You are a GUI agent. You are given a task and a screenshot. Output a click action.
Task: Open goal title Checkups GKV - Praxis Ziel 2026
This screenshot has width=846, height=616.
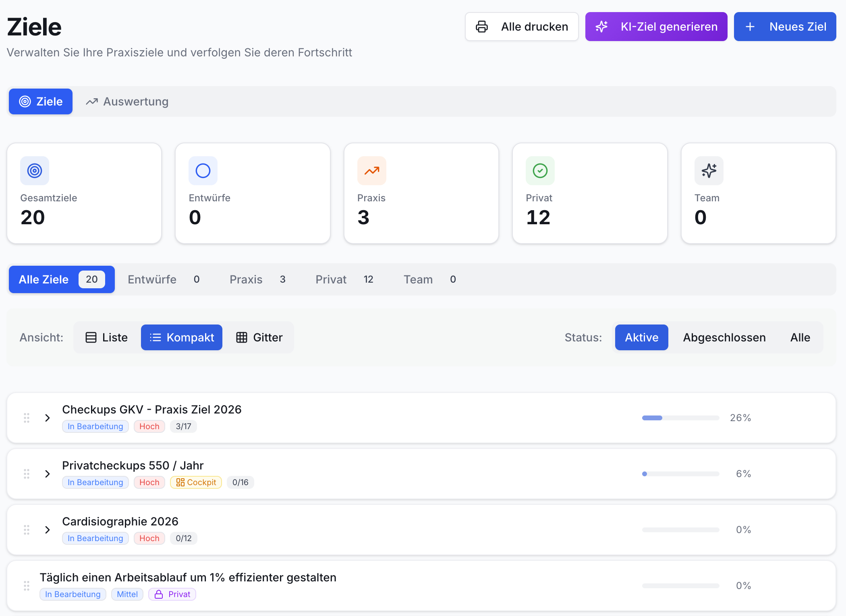(152, 409)
